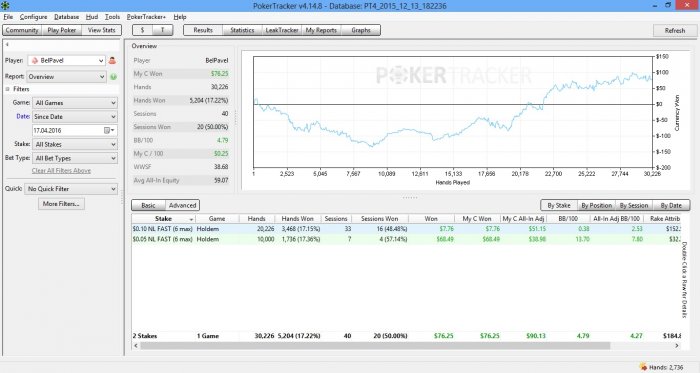Open the Configure menu

point(33,17)
